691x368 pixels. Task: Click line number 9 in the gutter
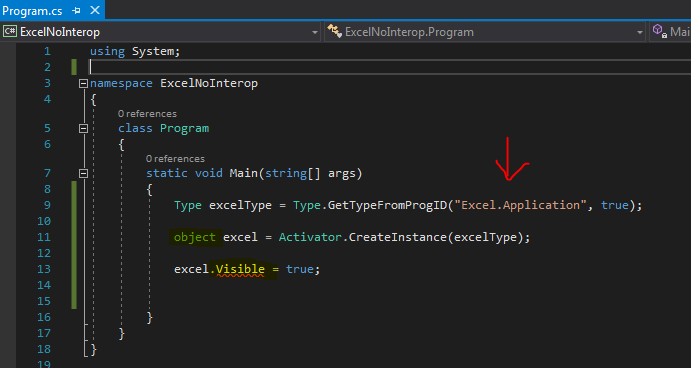point(47,205)
